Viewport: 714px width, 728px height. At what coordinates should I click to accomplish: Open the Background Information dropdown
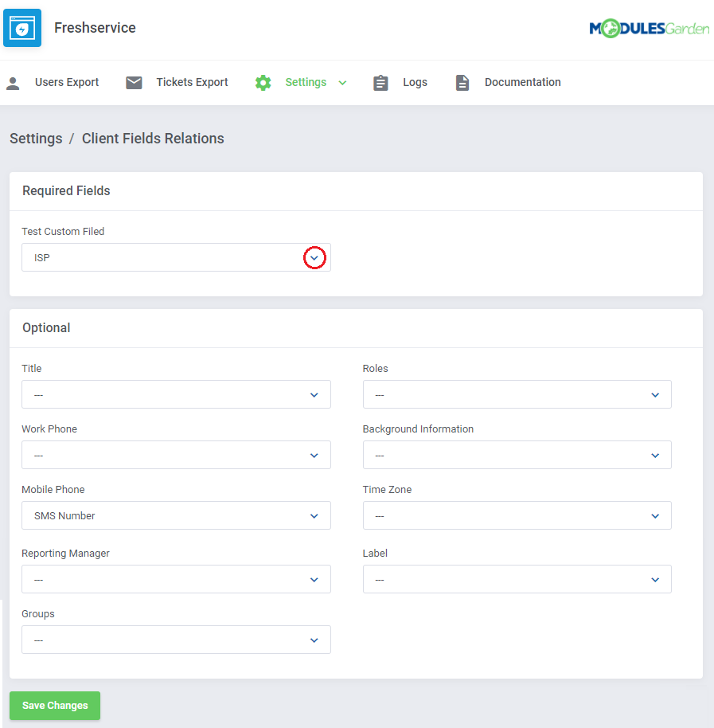(x=517, y=455)
